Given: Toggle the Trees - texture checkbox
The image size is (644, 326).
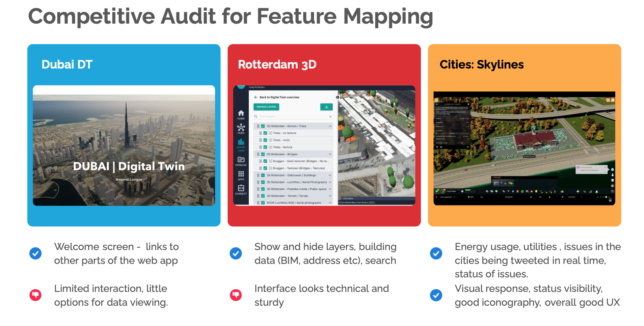Looking at the screenshot, I should point(265,147).
